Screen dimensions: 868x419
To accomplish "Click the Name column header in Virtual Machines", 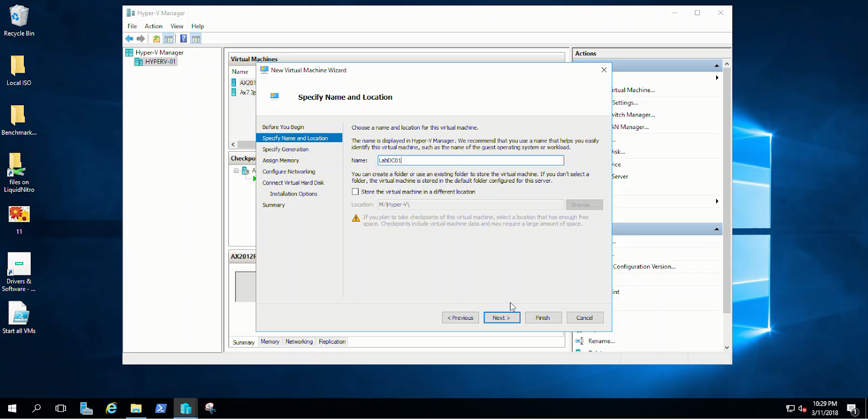I will point(240,72).
